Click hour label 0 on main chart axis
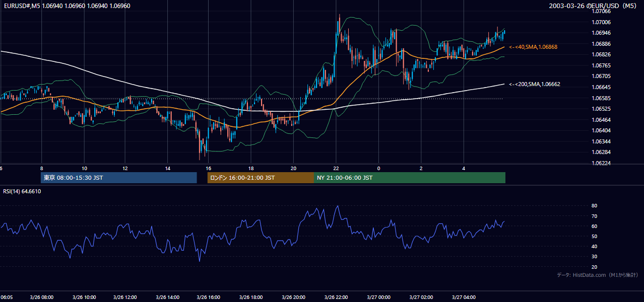Screen dimensions: 644x302 tap(378, 169)
